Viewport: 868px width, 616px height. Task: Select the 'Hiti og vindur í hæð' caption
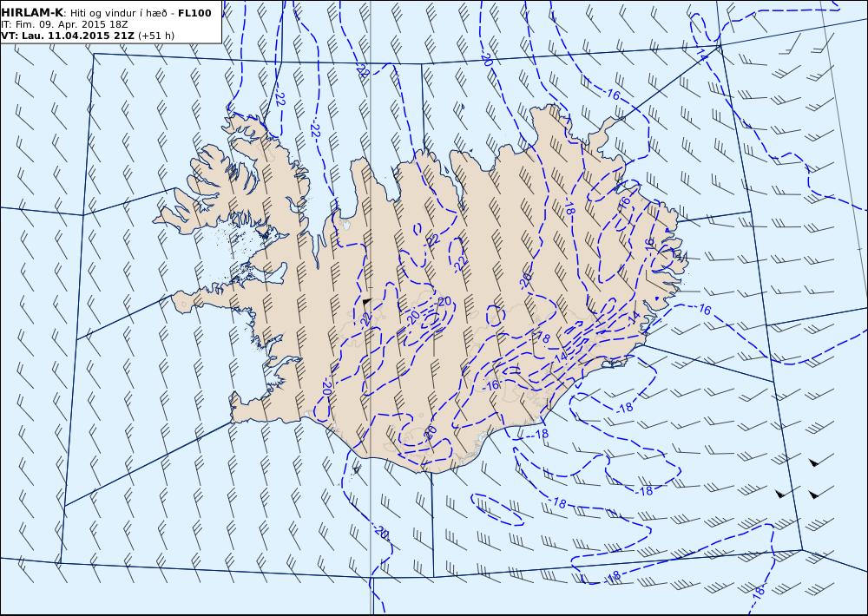point(120,13)
